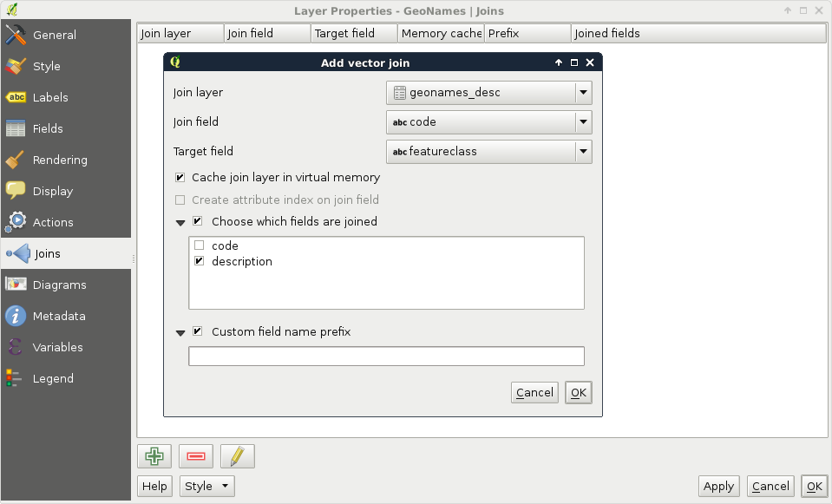Select the Rendering brush icon
This screenshot has width=832, height=504.
coord(16,160)
